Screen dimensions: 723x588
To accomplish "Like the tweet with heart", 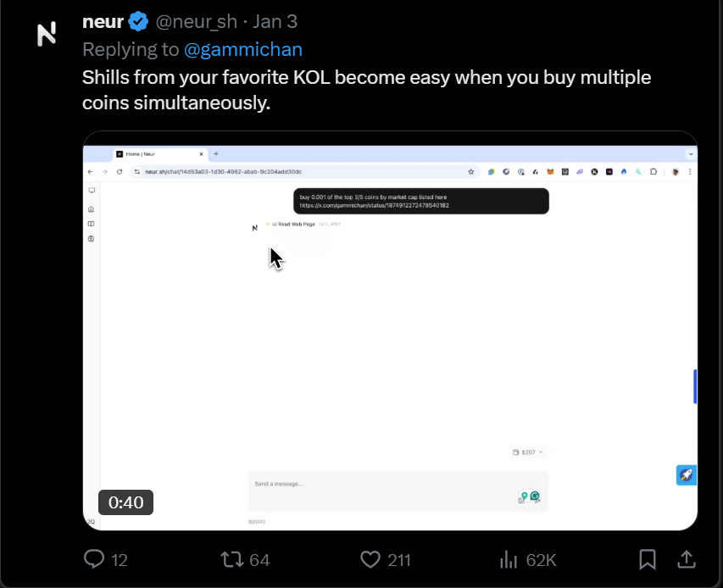I will click(x=370, y=559).
